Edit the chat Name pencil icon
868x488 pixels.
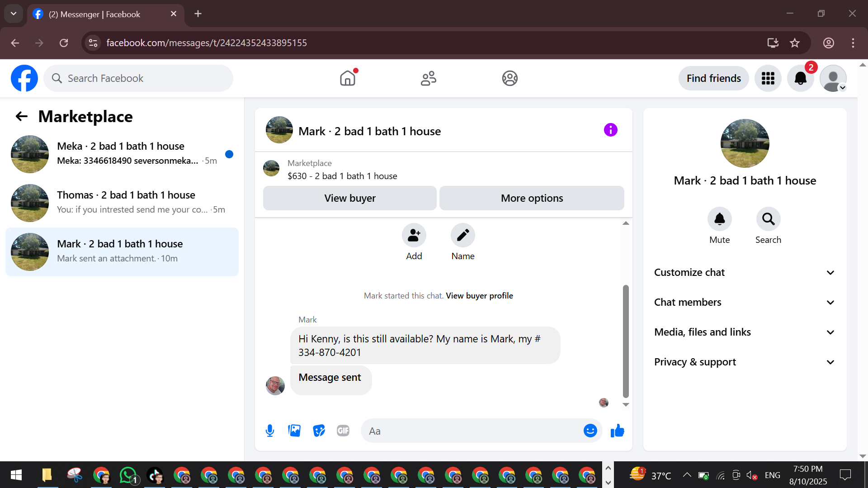[x=462, y=235]
